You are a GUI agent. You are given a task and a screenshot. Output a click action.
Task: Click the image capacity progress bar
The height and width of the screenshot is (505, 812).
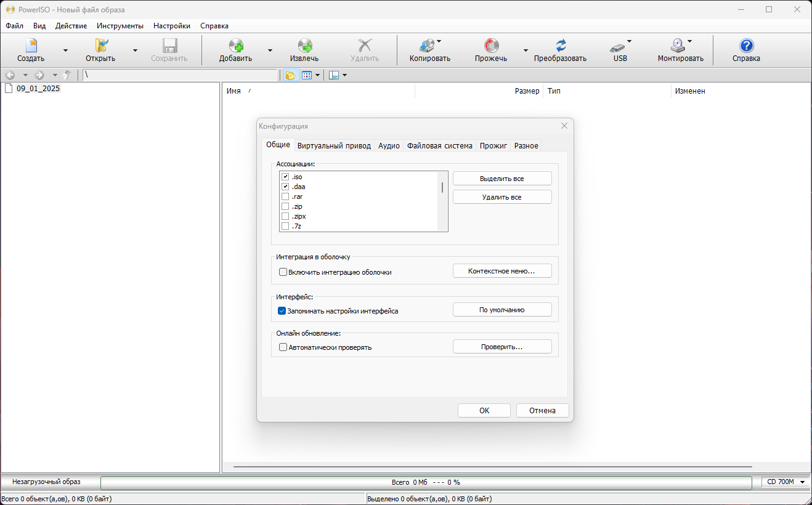click(x=426, y=482)
